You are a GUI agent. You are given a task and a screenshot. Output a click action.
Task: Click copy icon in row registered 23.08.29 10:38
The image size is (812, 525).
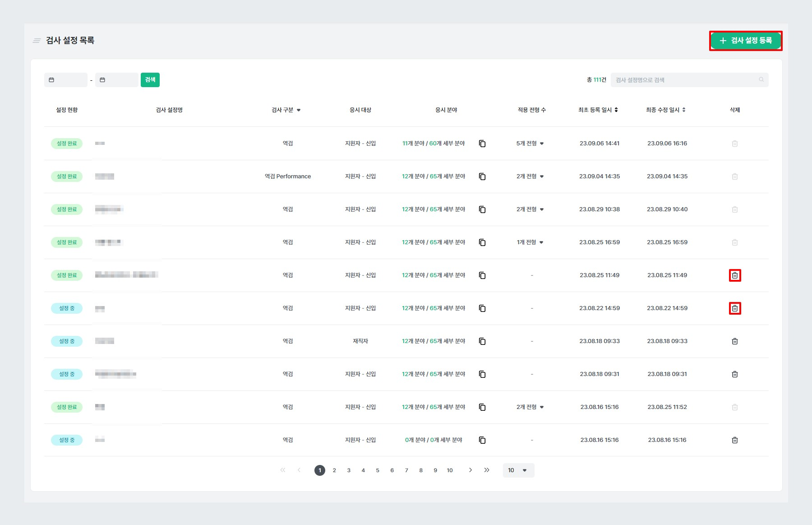482,209
